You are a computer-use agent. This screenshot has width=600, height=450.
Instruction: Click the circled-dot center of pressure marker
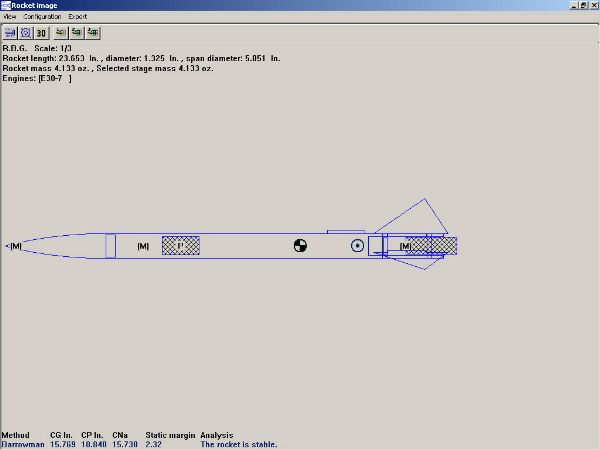point(357,246)
